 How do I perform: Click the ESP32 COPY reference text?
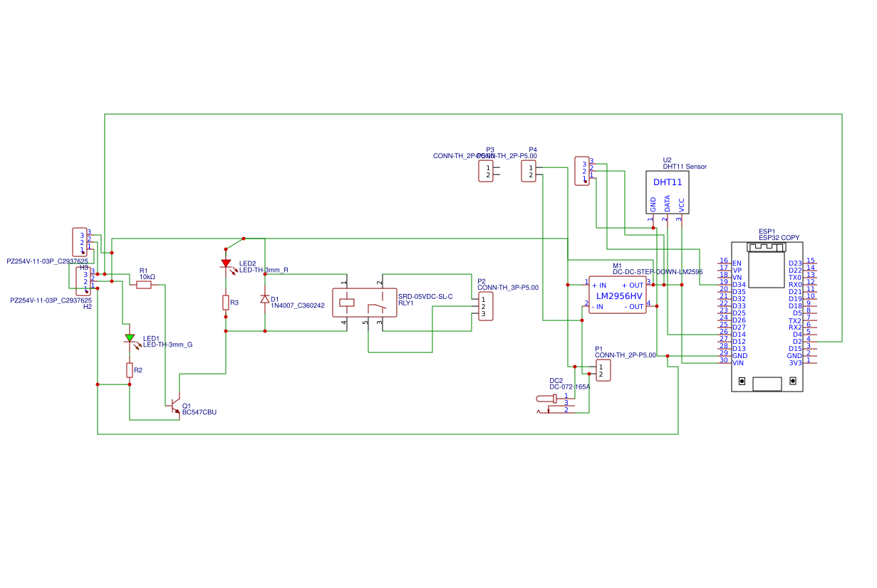coord(780,236)
